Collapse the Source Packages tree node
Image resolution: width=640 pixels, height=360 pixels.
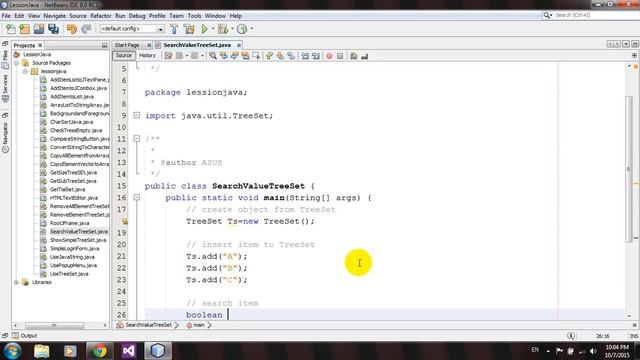pos(17,63)
